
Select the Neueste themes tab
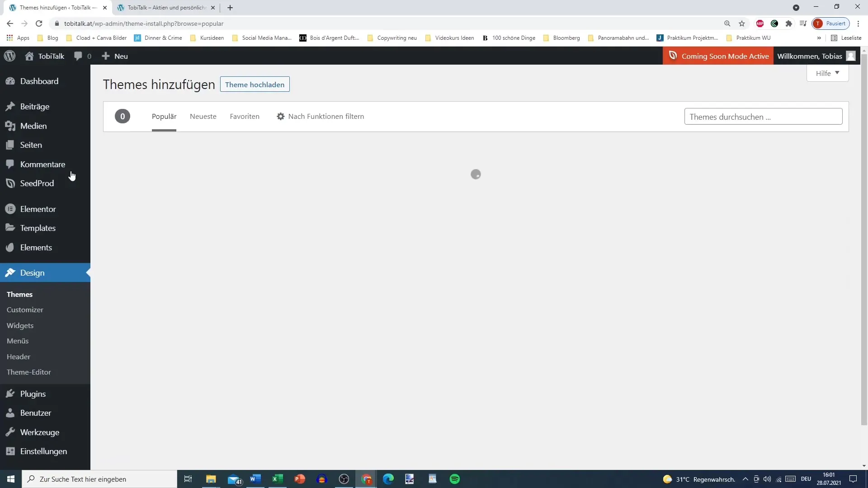pyautogui.click(x=203, y=116)
